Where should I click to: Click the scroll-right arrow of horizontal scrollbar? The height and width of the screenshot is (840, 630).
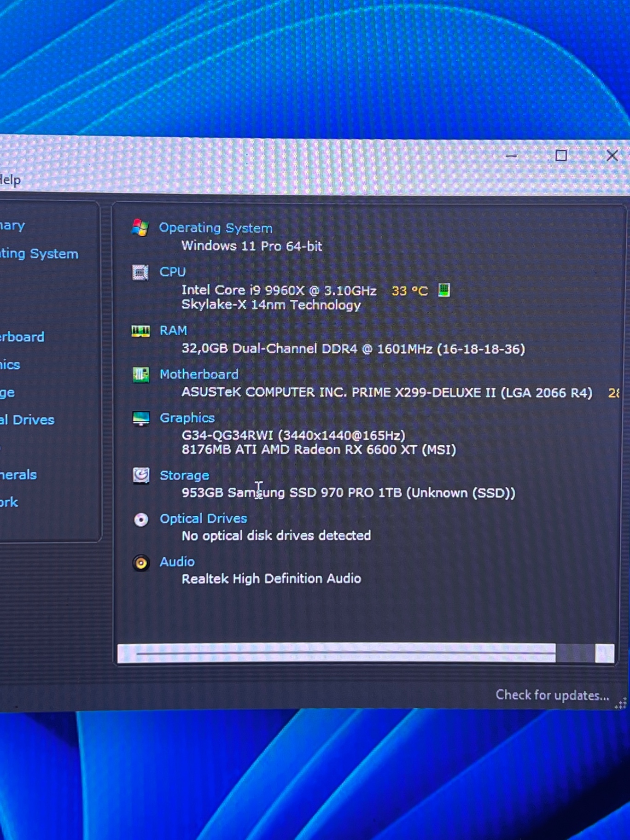(605, 653)
